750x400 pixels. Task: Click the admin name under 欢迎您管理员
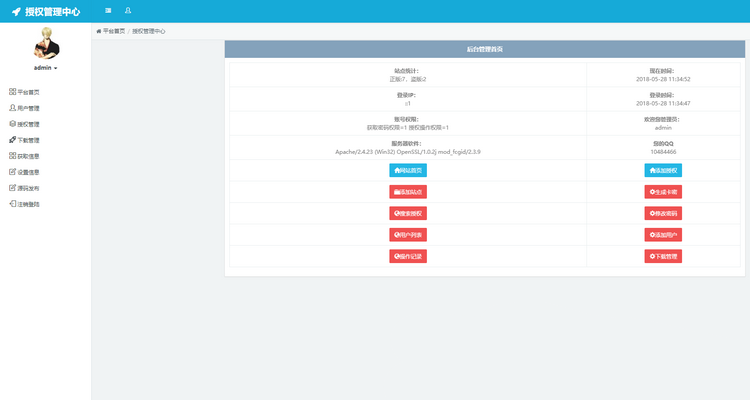(663, 128)
